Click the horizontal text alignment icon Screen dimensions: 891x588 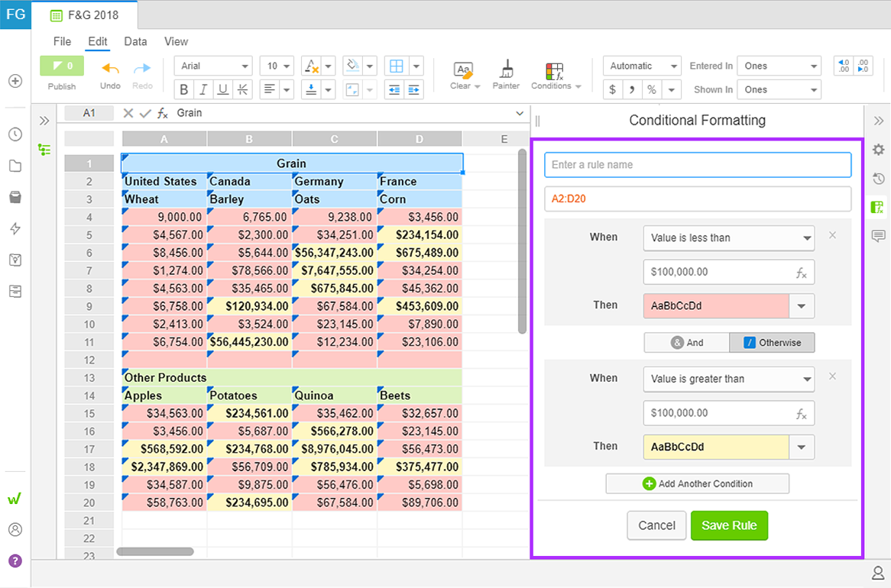point(270,89)
